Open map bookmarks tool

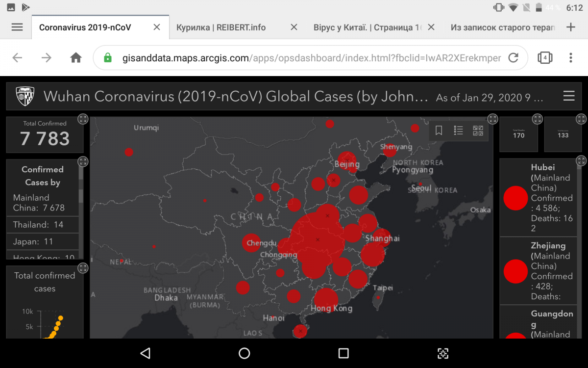click(439, 130)
